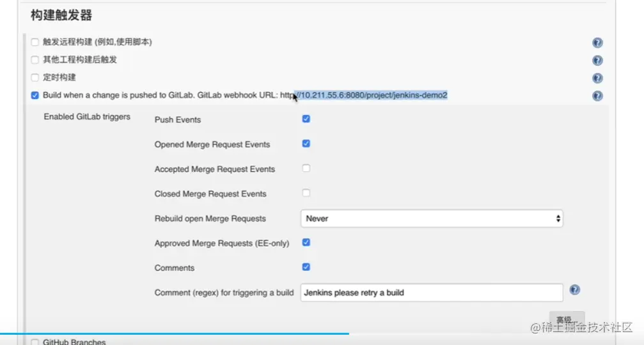Click the Enabled GitLab triggers label

point(87,117)
